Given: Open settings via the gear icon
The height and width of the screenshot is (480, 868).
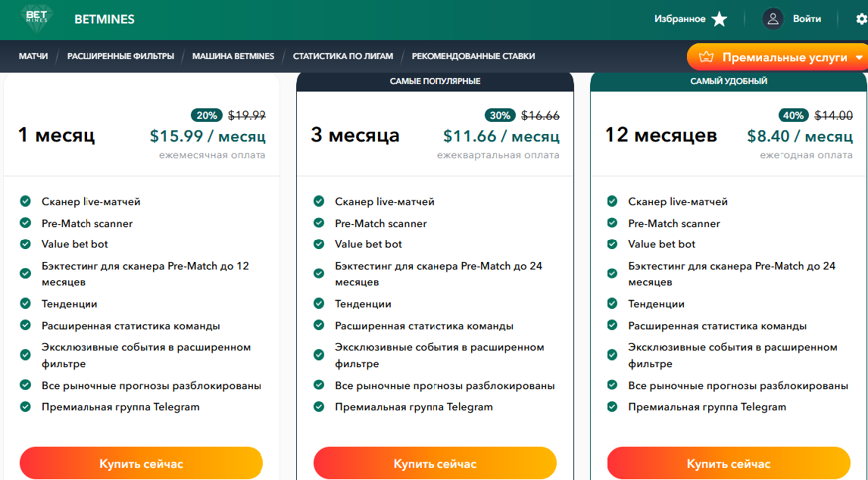Looking at the screenshot, I should click(861, 19).
